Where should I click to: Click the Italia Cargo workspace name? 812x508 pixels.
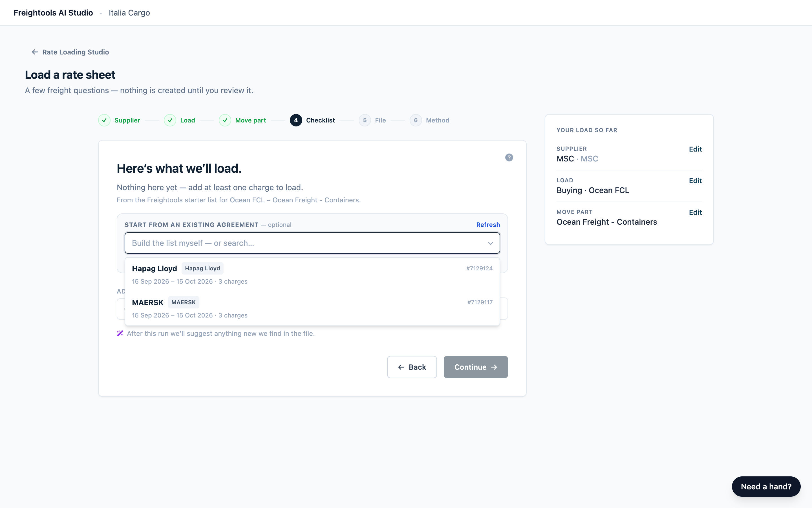(x=129, y=13)
